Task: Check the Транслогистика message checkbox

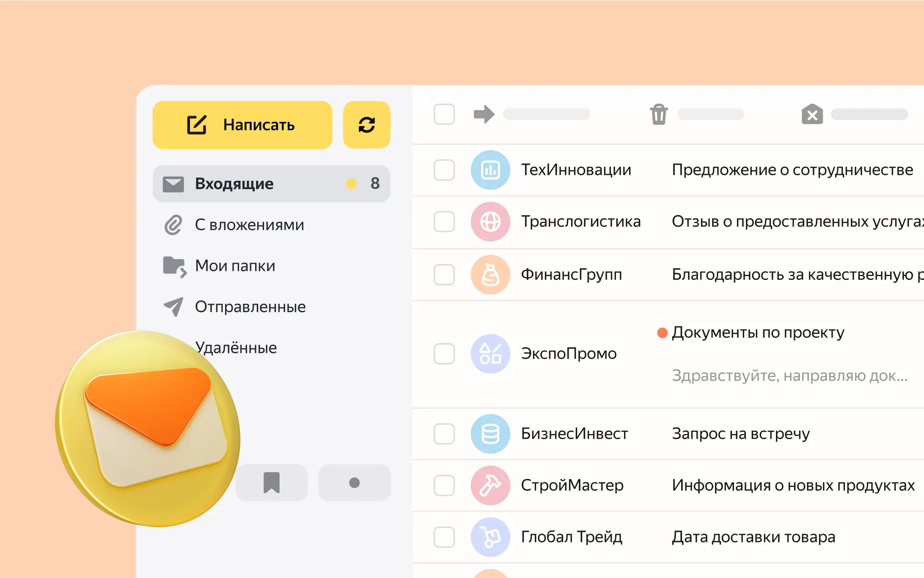Action: 444,222
